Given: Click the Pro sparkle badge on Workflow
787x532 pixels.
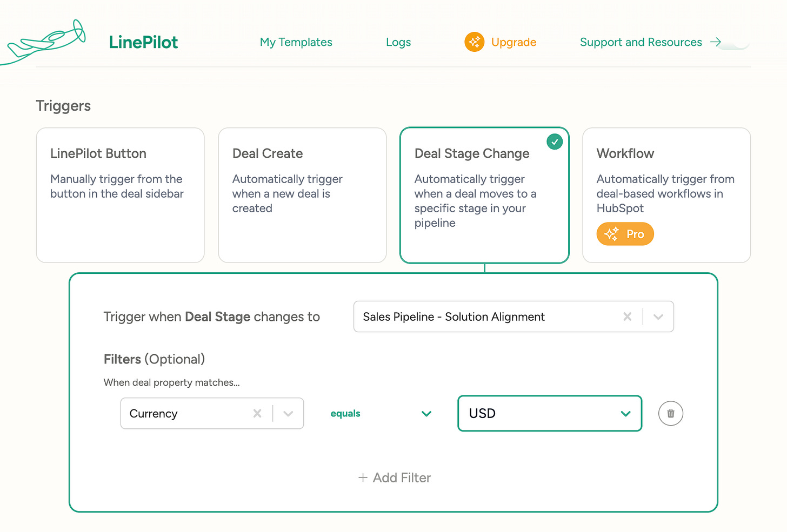Looking at the screenshot, I should tap(625, 234).
